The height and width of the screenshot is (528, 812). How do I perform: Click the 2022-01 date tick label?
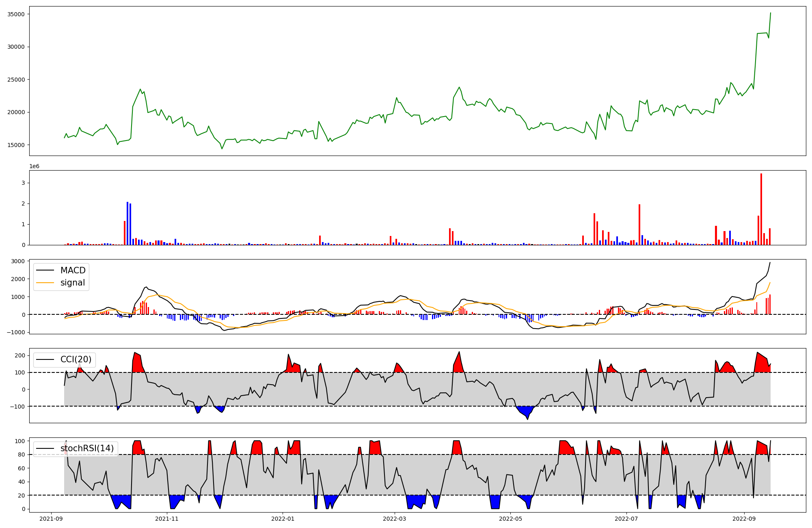click(x=283, y=519)
